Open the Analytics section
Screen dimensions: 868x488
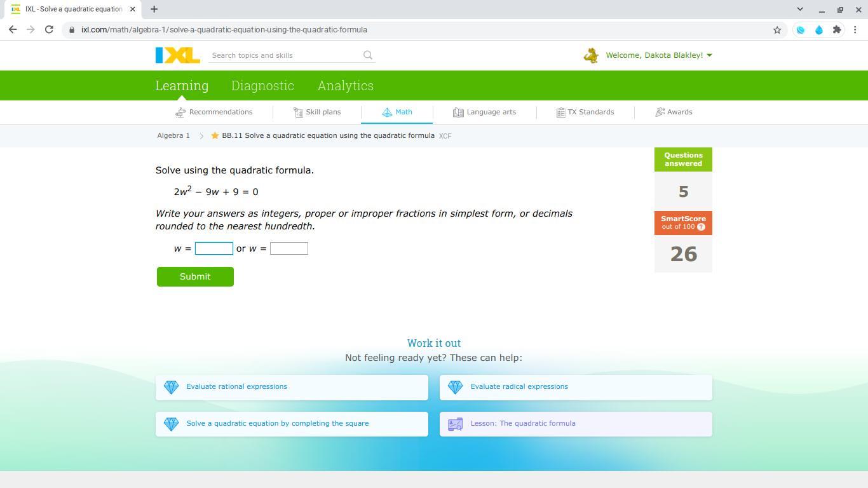[x=346, y=86]
